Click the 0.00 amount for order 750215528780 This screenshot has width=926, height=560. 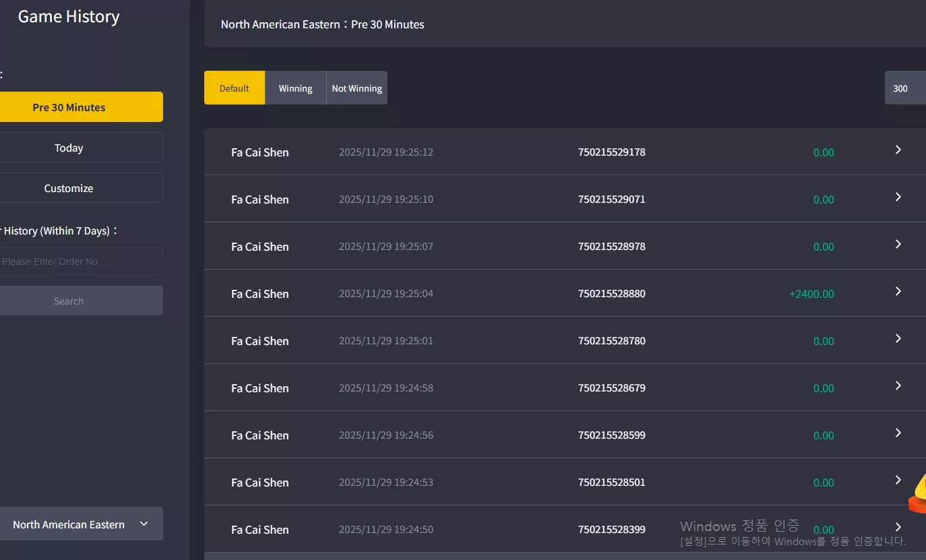click(x=824, y=341)
